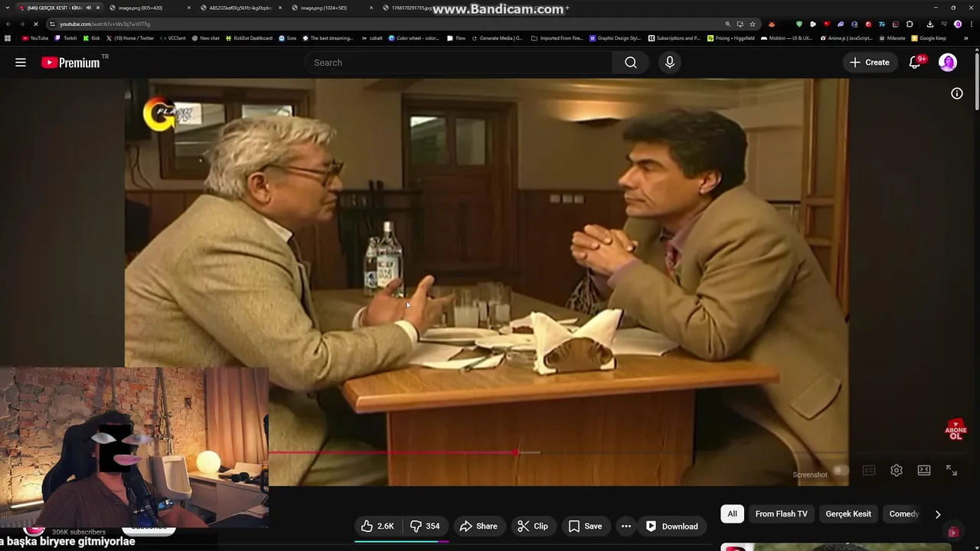Viewport: 980px width, 551px height.
Task: Open the Google Keep bookmark
Action: (x=929, y=37)
